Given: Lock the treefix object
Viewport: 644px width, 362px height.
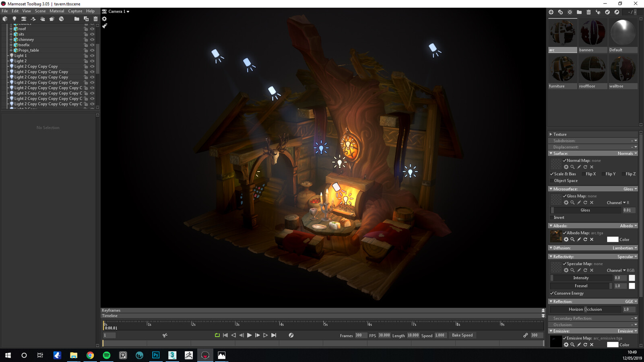Looking at the screenshot, I should click(86, 45).
